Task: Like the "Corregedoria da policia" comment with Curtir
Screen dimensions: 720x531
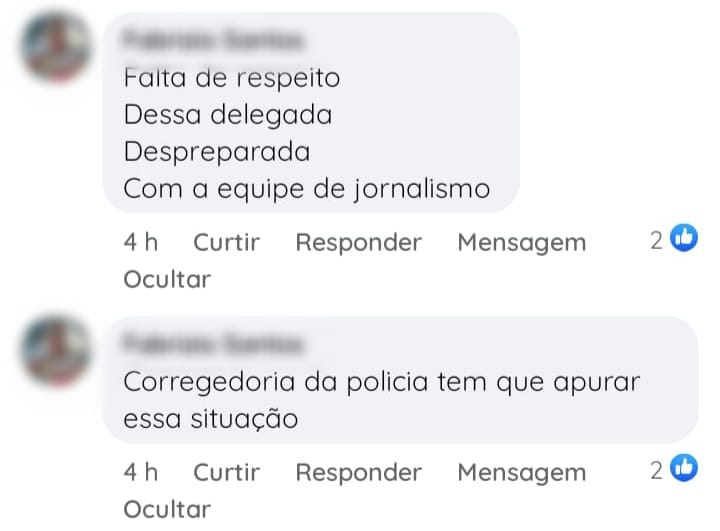Action: pyautogui.click(x=226, y=471)
